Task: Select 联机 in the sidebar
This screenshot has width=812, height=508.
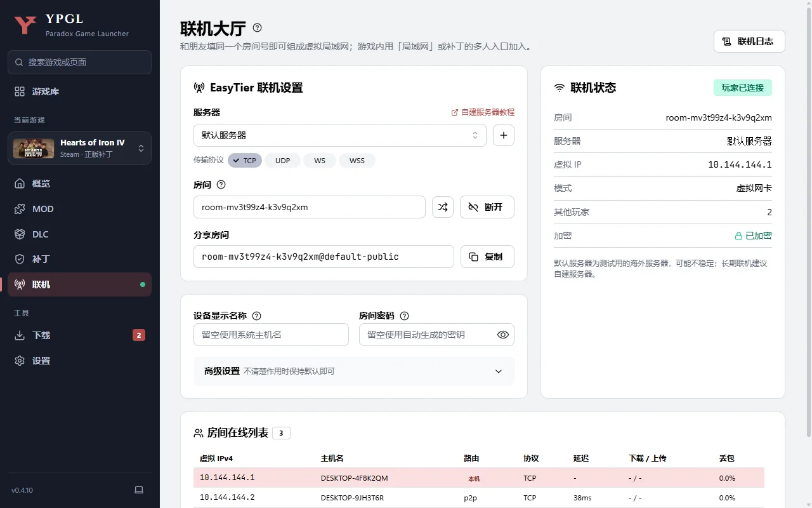Action: click(79, 284)
